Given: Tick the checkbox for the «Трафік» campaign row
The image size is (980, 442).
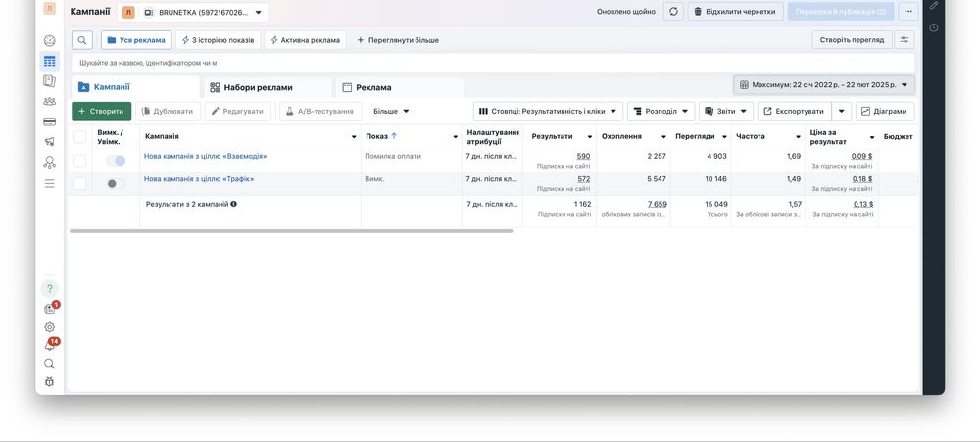Looking at the screenshot, I should (x=80, y=184).
